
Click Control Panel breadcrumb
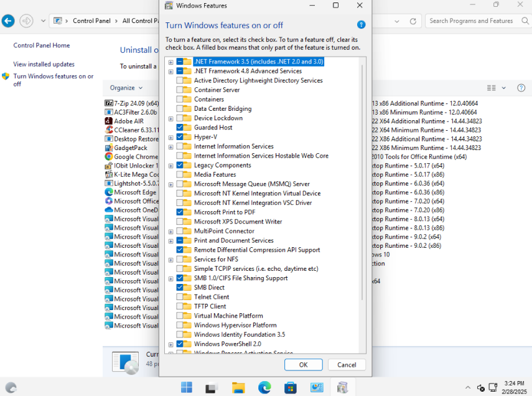(91, 21)
